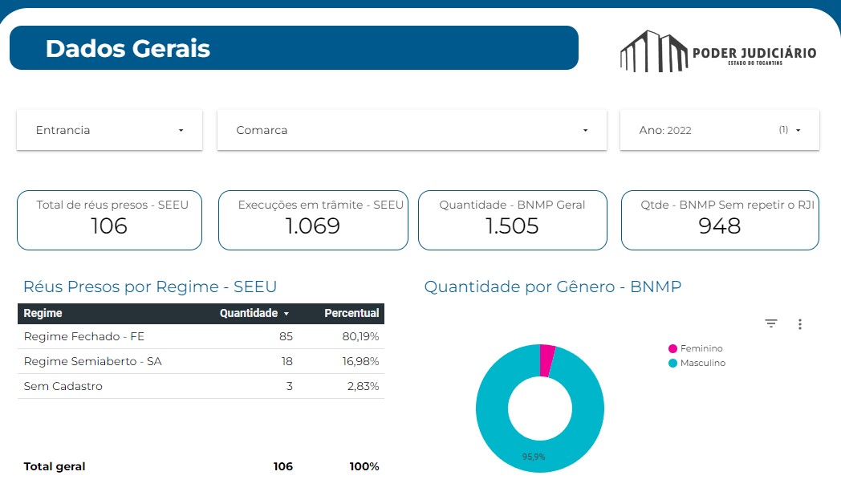Select the Sem Cadastro table row

point(201,386)
